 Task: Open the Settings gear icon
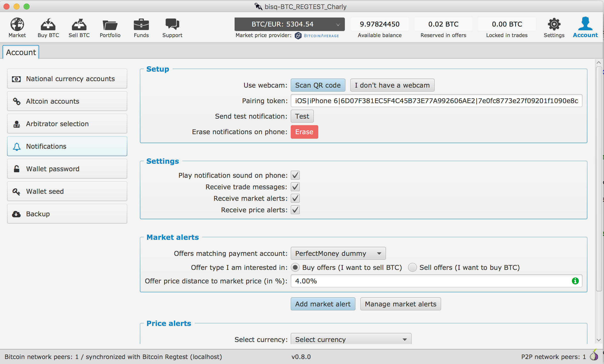click(x=554, y=24)
